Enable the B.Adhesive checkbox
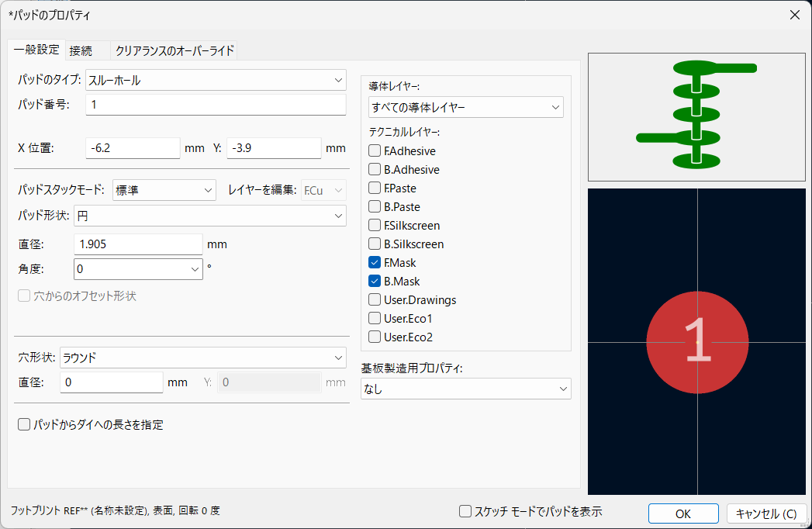Screen dimensions: 812x529 (375, 169)
